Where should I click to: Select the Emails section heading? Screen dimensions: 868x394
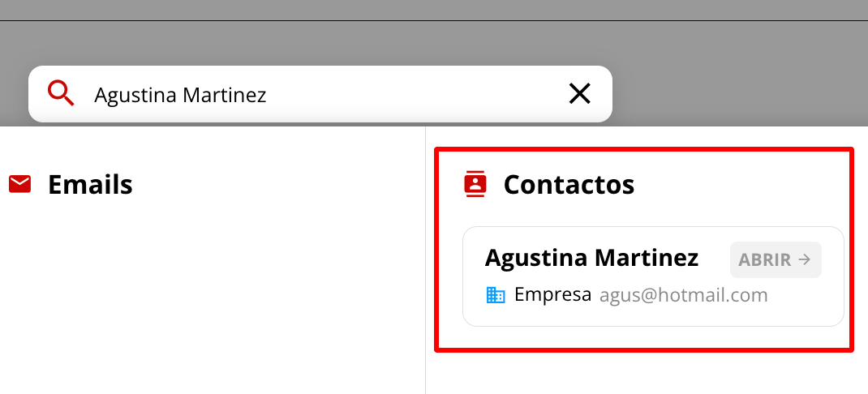[x=90, y=185]
